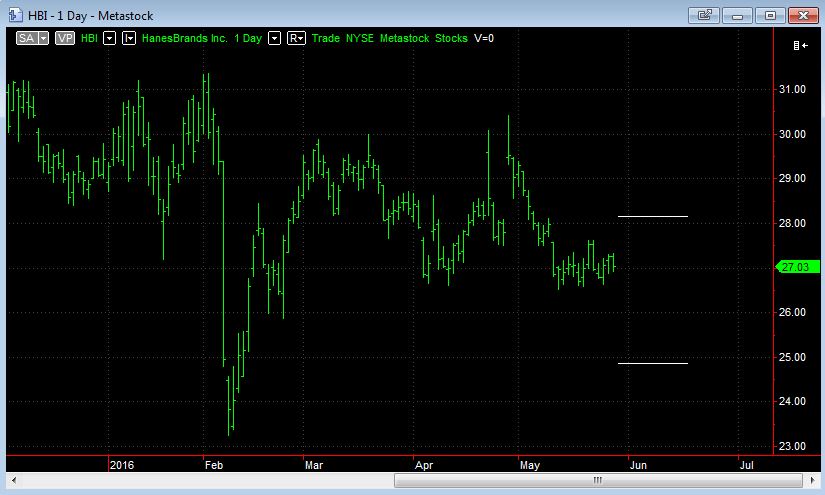
Task: Click the 25.00 price axis label
Action: tap(792, 357)
